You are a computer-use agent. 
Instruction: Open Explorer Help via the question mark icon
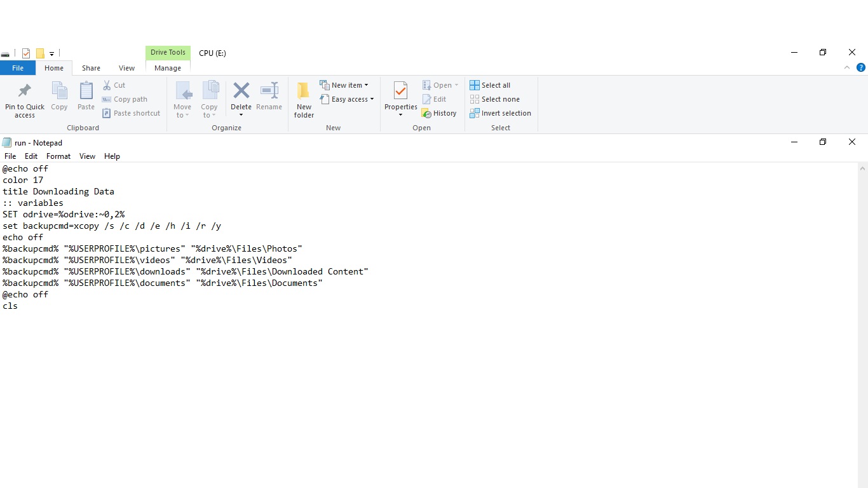[861, 67]
